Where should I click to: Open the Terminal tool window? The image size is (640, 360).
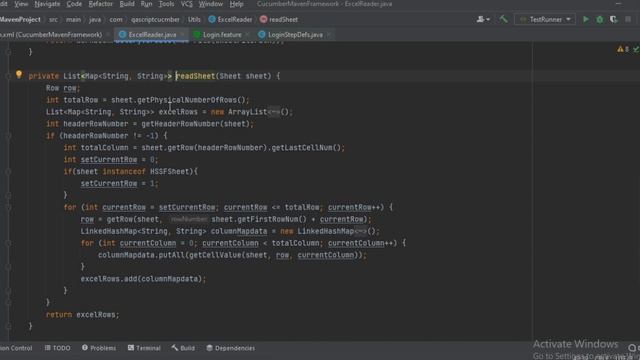click(x=144, y=348)
